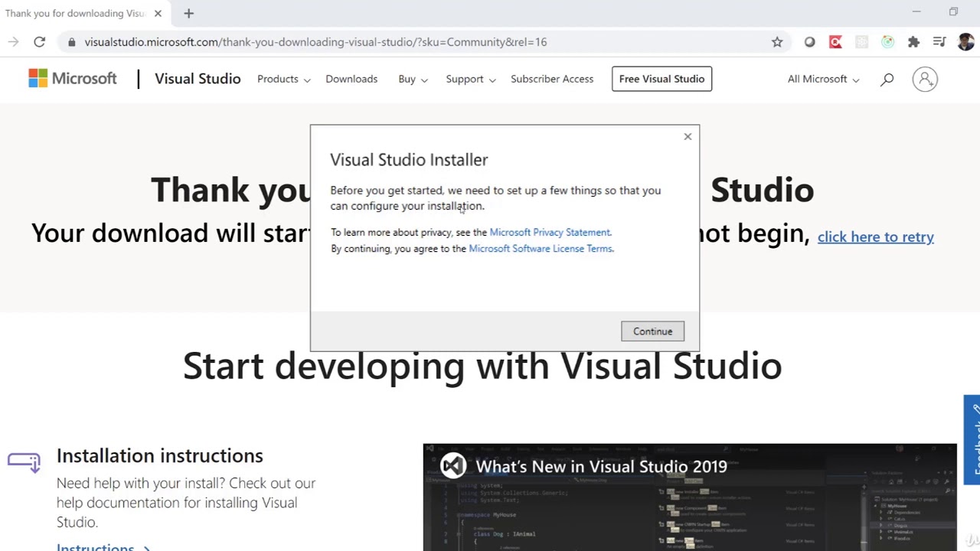The height and width of the screenshot is (551, 980).
Task: Minimize the Chrome browser window
Action: 917,12
